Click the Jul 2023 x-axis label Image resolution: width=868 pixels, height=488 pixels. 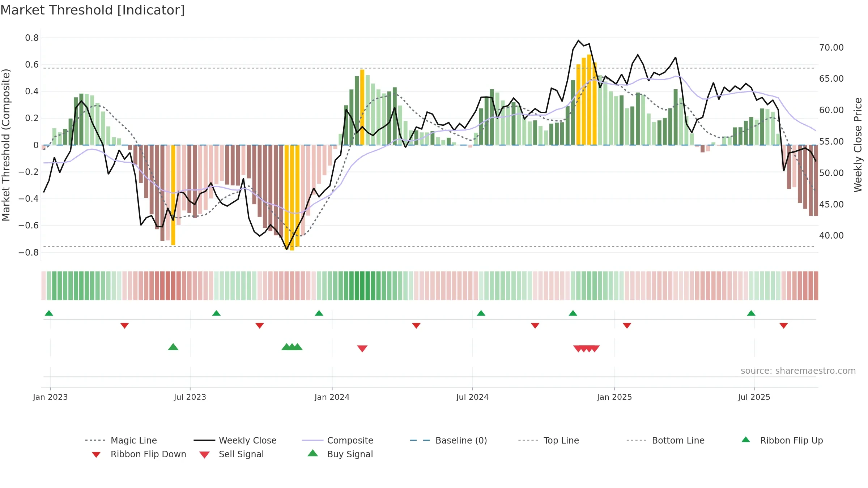pos(190,397)
